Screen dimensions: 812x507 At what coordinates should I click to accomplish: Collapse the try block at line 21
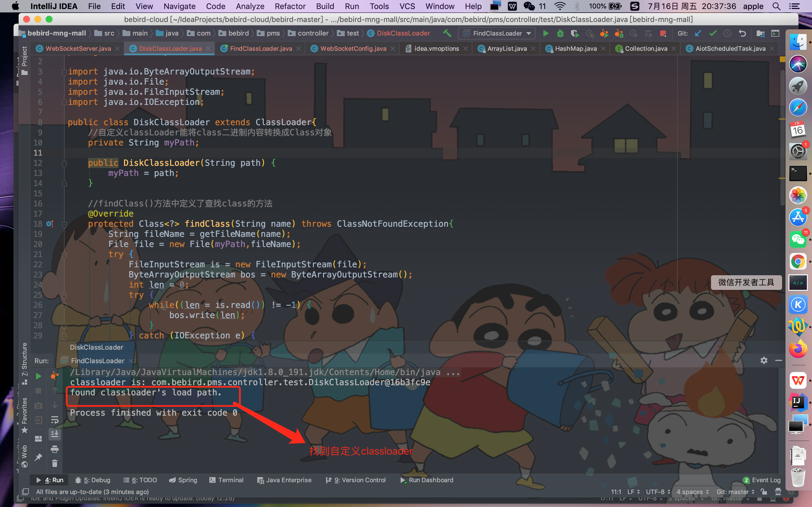click(x=64, y=255)
